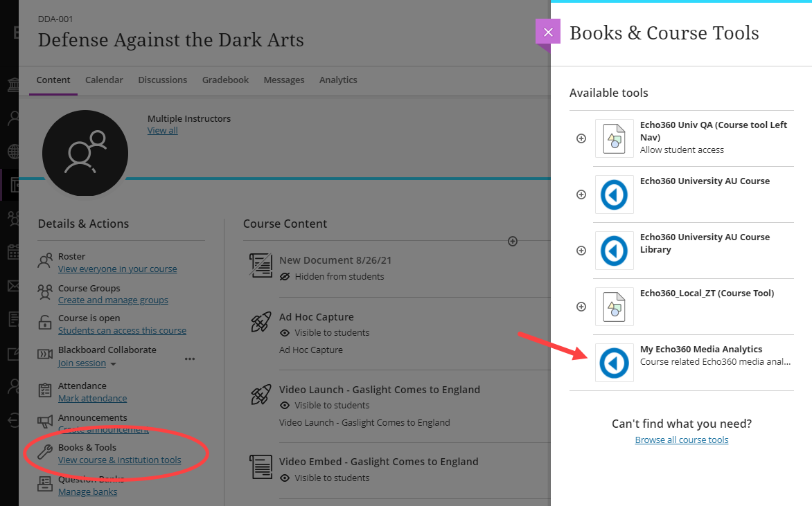Open Ad Hoc Capture item title
The image size is (812, 506).
[317, 317]
